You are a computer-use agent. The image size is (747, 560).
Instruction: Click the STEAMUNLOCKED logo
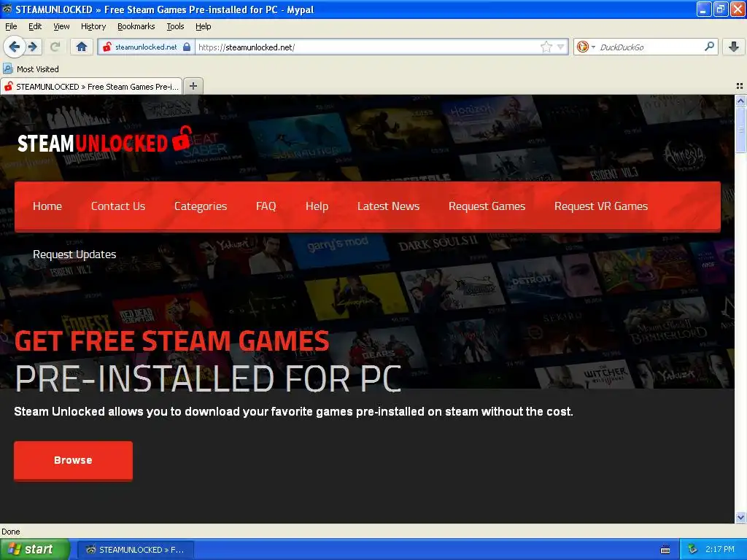[x=104, y=141]
